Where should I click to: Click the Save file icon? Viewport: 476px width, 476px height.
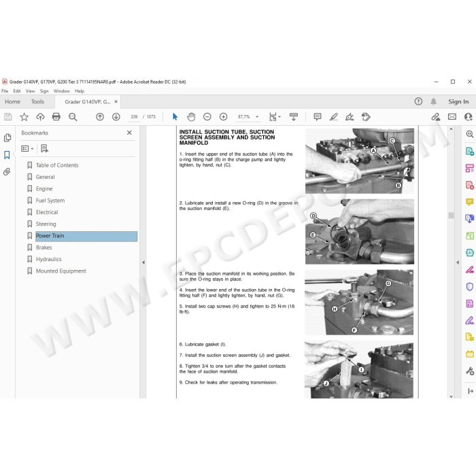point(8,117)
